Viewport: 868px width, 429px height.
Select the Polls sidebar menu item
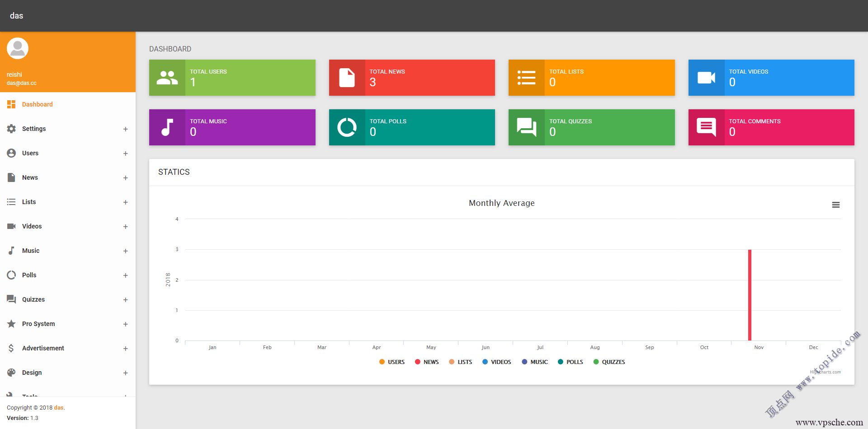(x=29, y=275)
